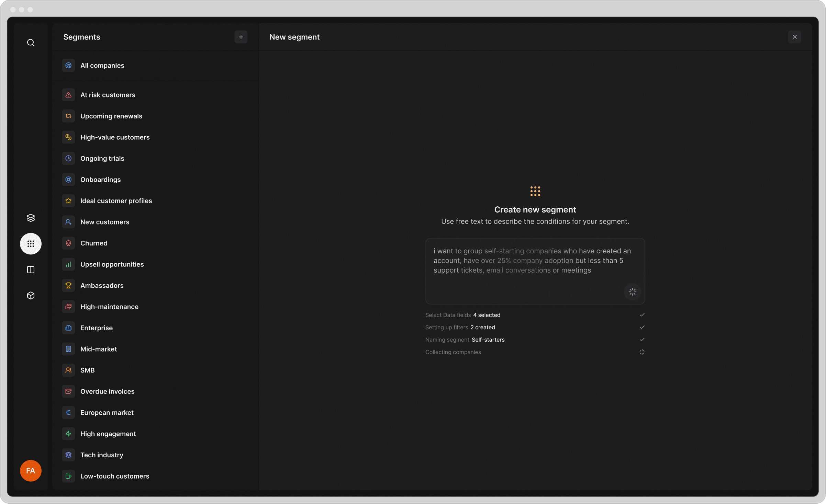Open the layers stack icon in sidebar
The image size is (826, 504).
(x=31, y=218)
